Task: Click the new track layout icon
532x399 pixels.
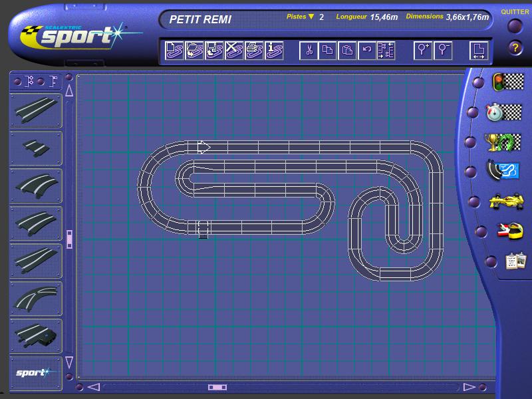Action: coord(174,51)
